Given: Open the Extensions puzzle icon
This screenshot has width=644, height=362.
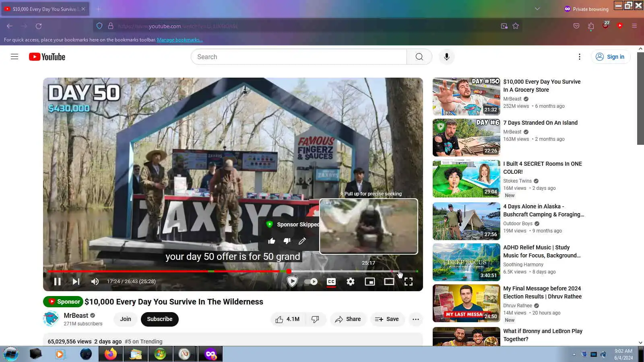Looking at the screenshot, I should click(591, 26).
